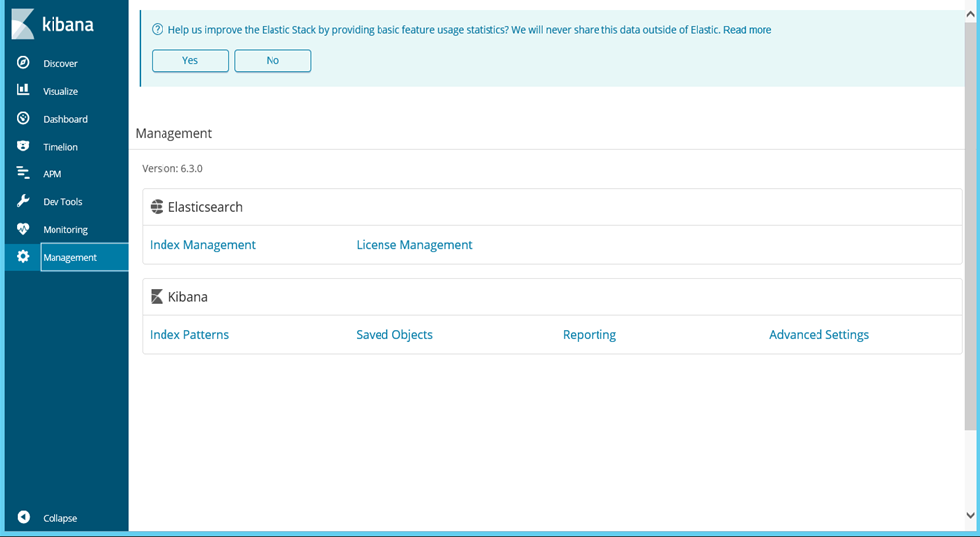
Task: Open Visualize via bar chart icon
Action: pyautogui.click(x=23, y=90)
